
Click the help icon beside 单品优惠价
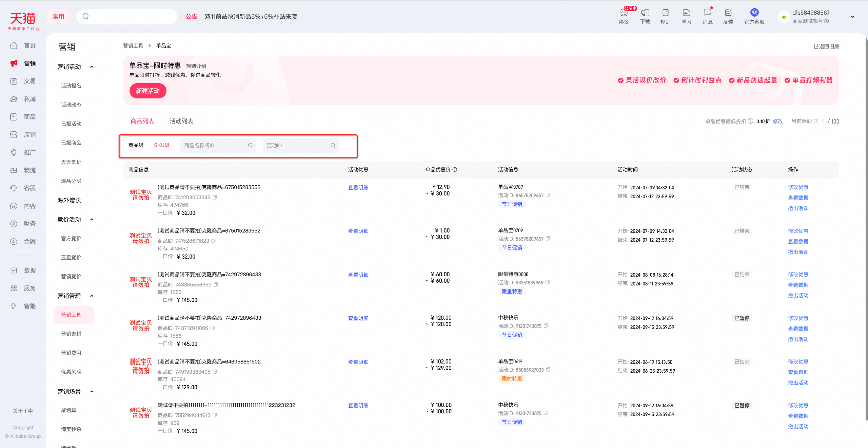455,169
